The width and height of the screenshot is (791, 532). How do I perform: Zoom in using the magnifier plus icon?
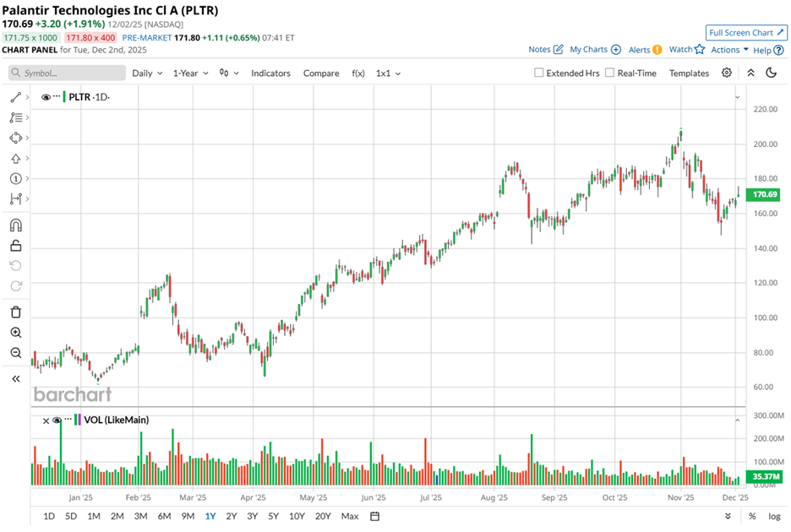[16, 333]
